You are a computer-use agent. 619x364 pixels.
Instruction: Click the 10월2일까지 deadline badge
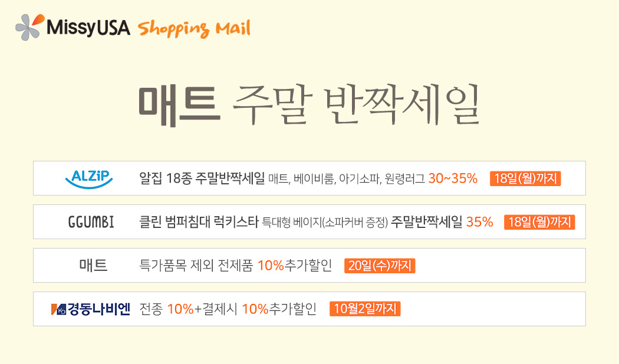click(365, 309)
